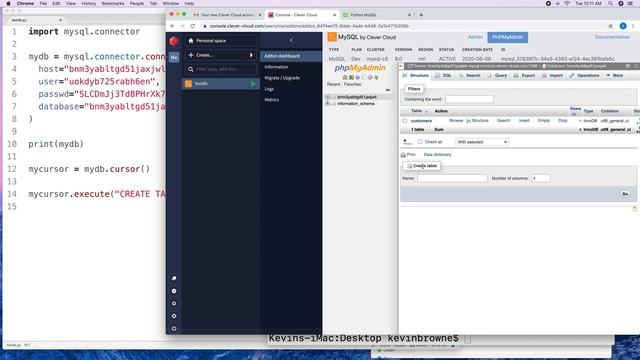Screen dimensions: 640x360
Task: Bookmark this page with the star
Action: 611,26
